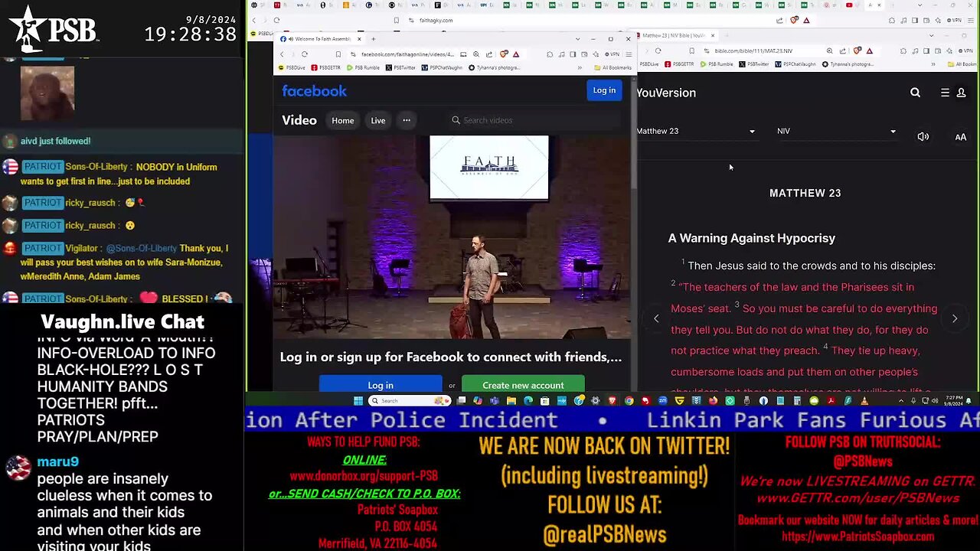Click the MATTHEW 23 chapter title
This screenshot has height=551, width=980.
point(805,194)
